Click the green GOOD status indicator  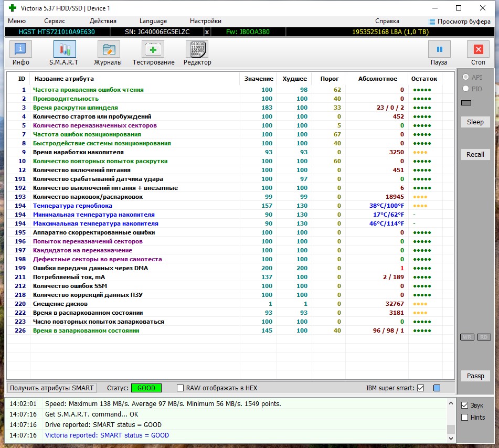[146, 388]
